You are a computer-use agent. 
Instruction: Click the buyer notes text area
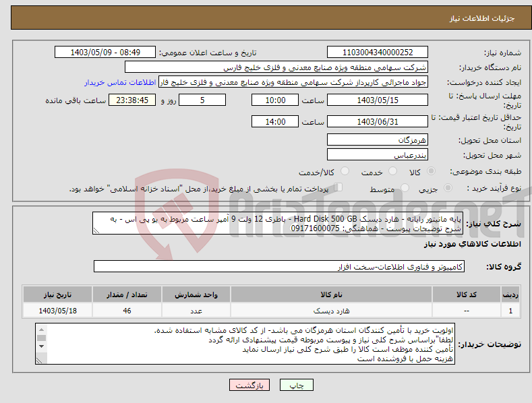(x=245, y=344)
